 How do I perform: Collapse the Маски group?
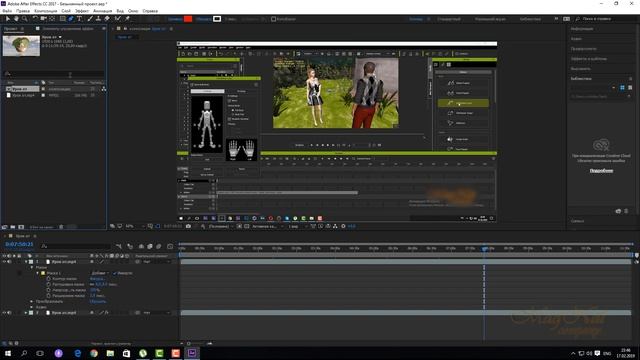coord(32,267)
